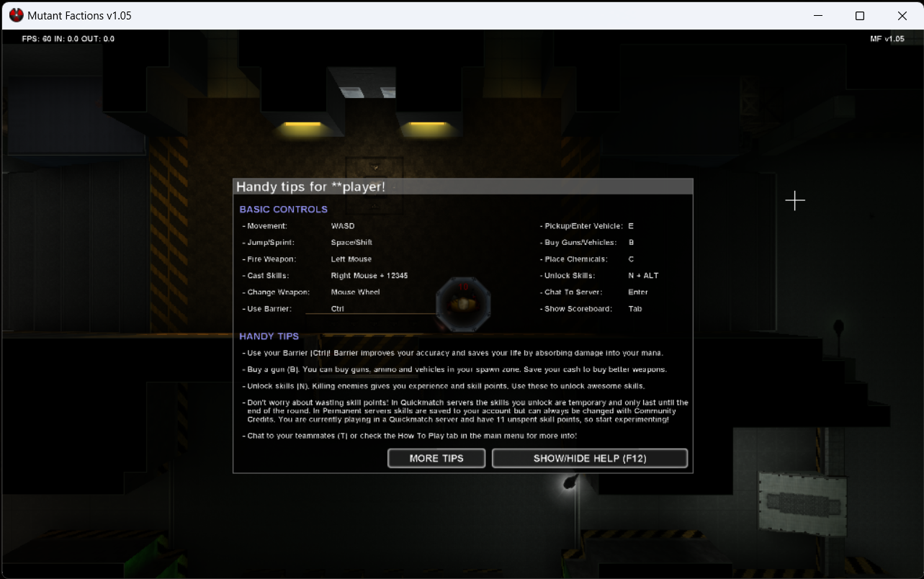924x579 pixels.
Task: Click the HANDY TIPS heading
Action: pos(269,336)
